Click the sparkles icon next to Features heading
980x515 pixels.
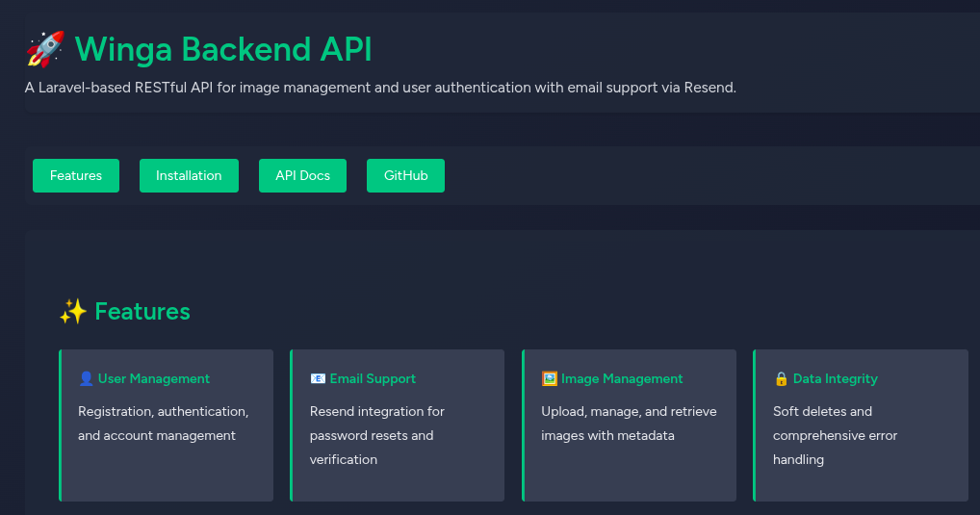(x=73, y=311)
